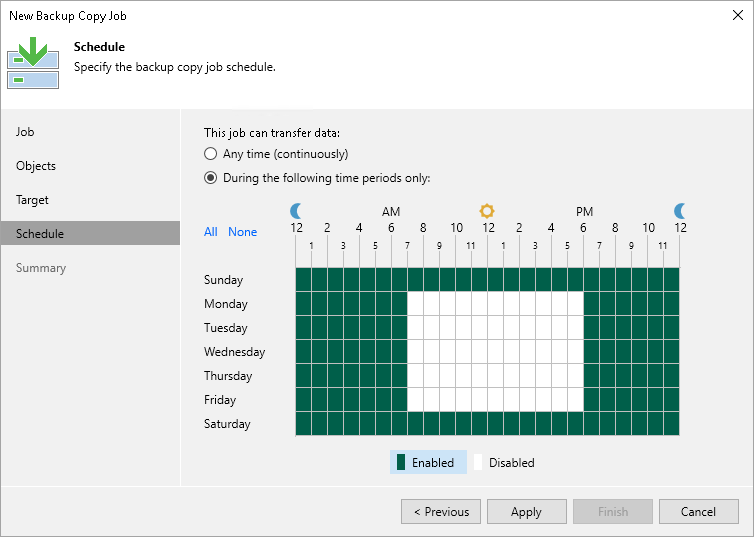Click the All link
Viewport: 754px width, 537px height.
[211, 232]
